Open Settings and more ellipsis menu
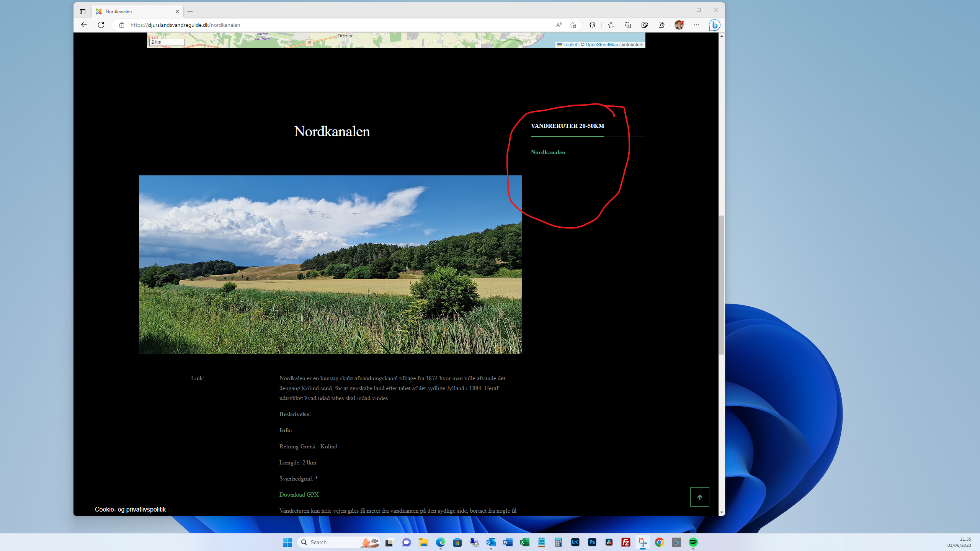Screen dimensions: 980x551 (x=696, y=25)
